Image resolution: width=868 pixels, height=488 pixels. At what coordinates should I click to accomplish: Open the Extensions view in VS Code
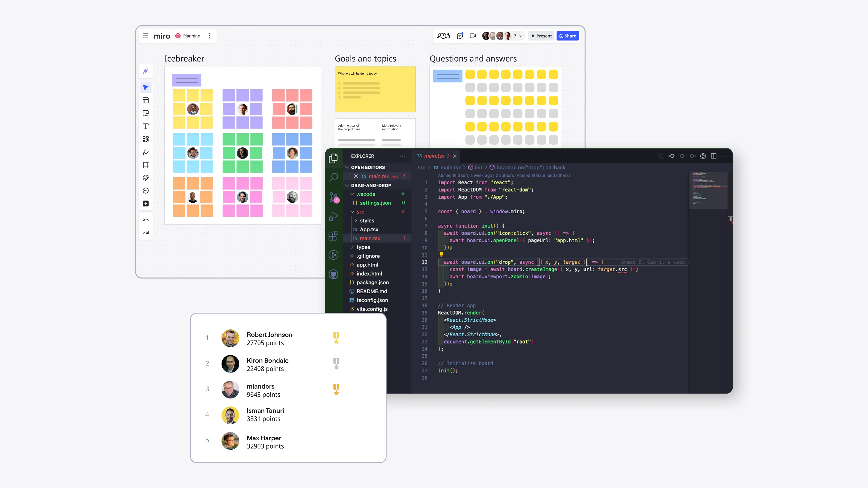pyautogui.click(x=334, y=236)
